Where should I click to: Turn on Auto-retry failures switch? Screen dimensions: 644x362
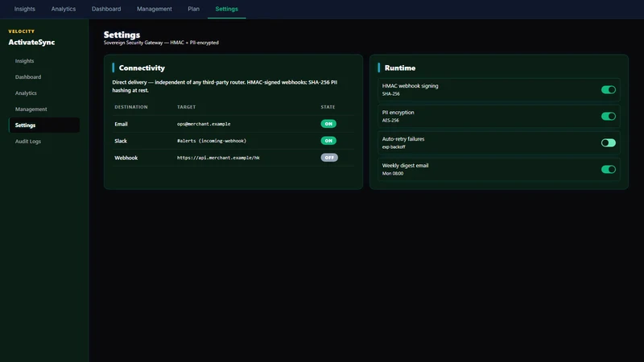609,143
